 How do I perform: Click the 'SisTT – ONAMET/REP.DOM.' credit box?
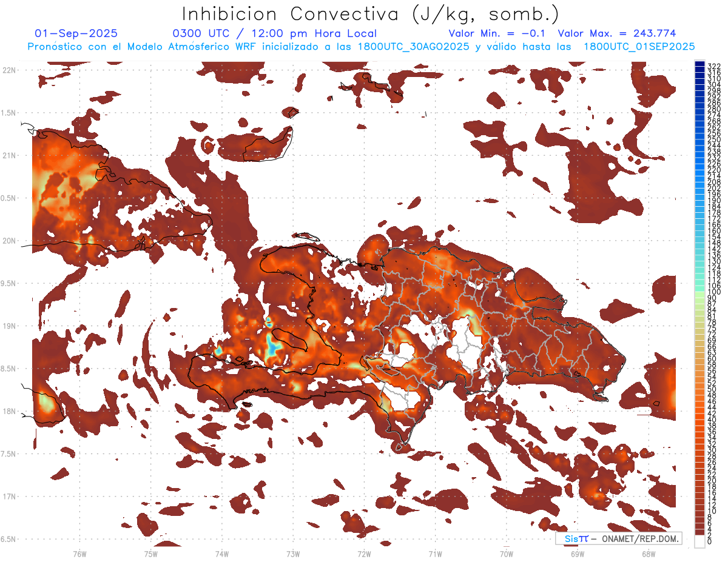(619, 538)
